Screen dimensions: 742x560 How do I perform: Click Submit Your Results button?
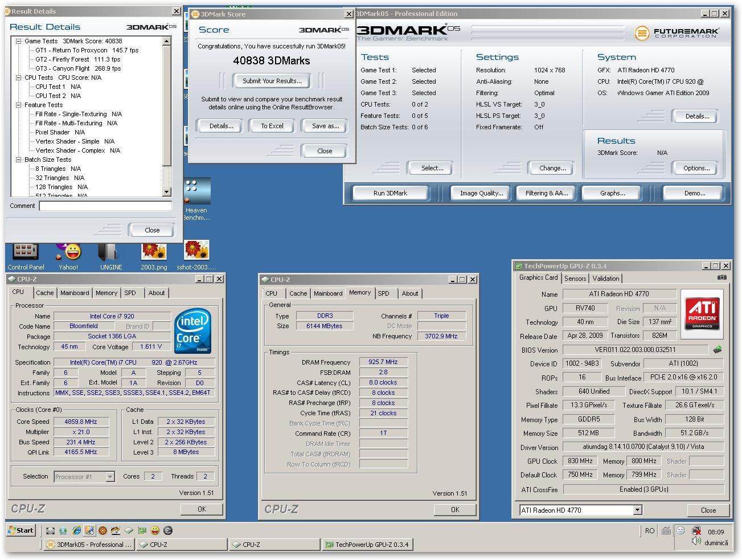(272, 81)
